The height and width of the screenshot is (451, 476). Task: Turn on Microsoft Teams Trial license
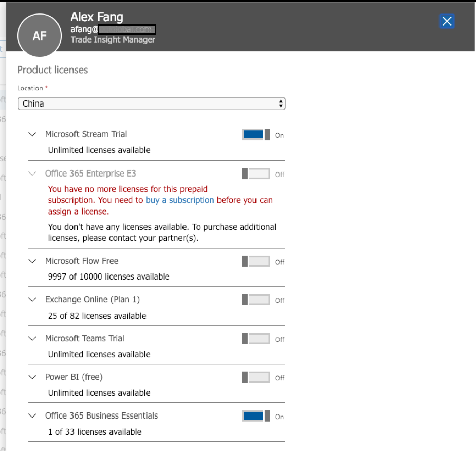pyautogui.click(x=256, y=339)
